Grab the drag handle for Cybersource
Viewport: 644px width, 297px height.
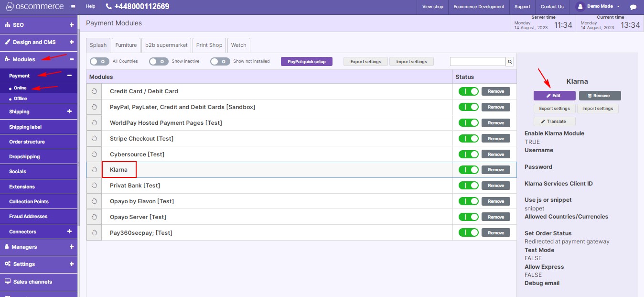pyautogui.click(x=94, y=154)
